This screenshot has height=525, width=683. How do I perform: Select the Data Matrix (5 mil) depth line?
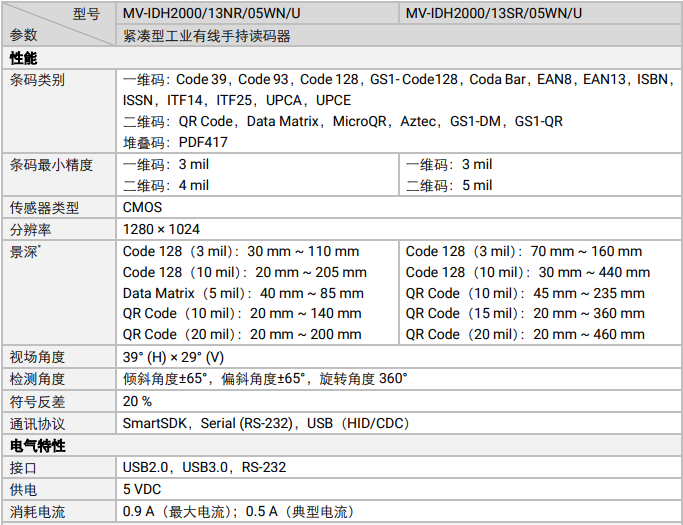tap(243, 293)
